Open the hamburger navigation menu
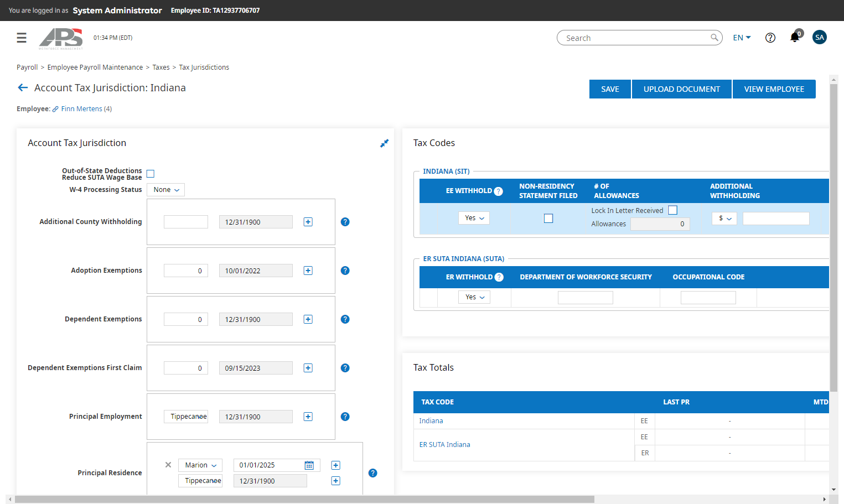844x504 pixels. tap(22, 38)
